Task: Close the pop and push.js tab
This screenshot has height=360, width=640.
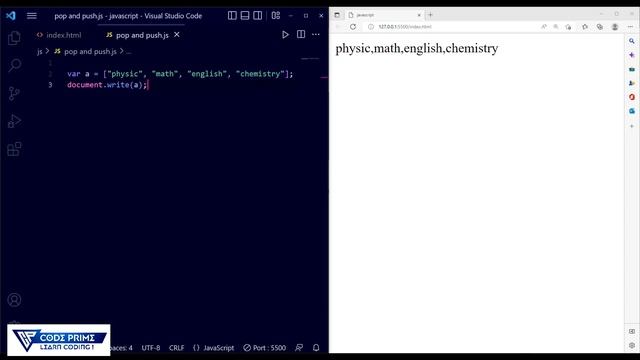Action: pyautogui.click(x=177, y=35)
